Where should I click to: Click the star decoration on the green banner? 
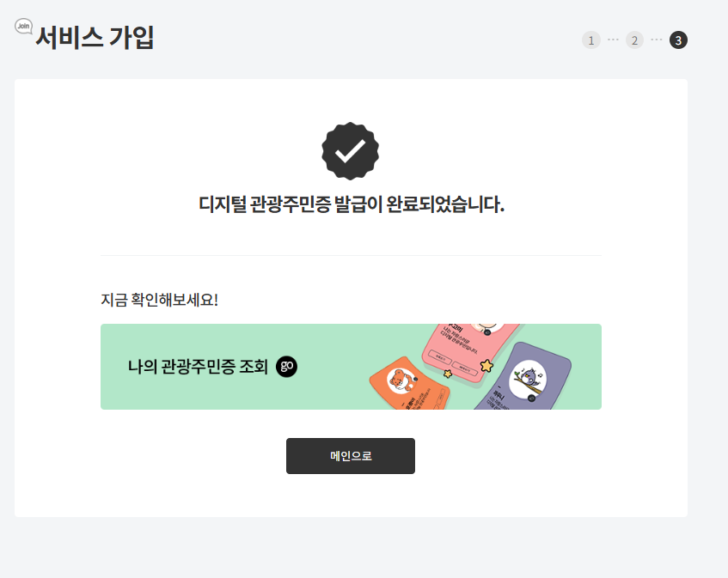tap(487, 365)
